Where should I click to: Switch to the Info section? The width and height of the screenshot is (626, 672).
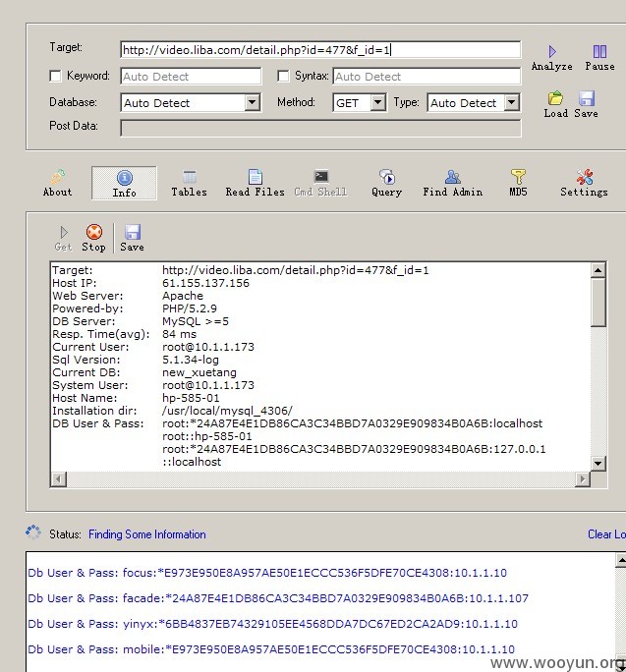pos(125,184)
